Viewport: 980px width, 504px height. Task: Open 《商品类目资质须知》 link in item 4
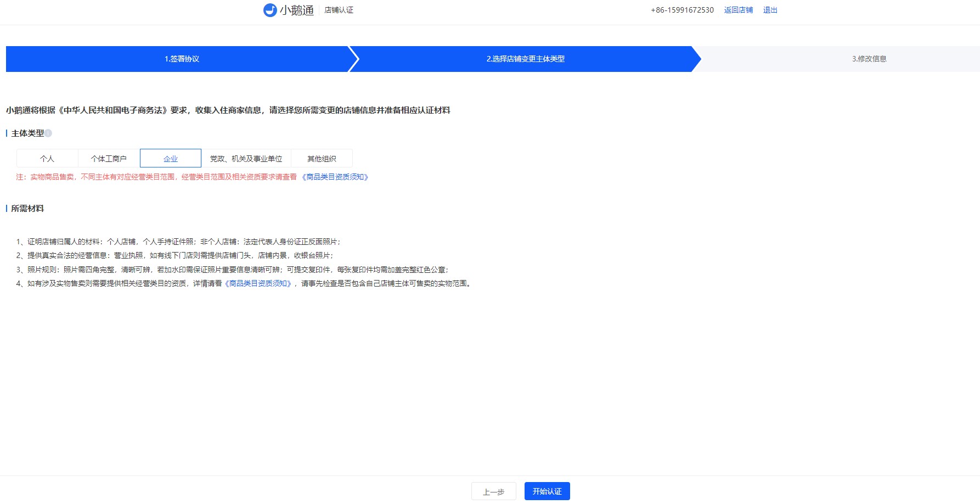point(258,283)
